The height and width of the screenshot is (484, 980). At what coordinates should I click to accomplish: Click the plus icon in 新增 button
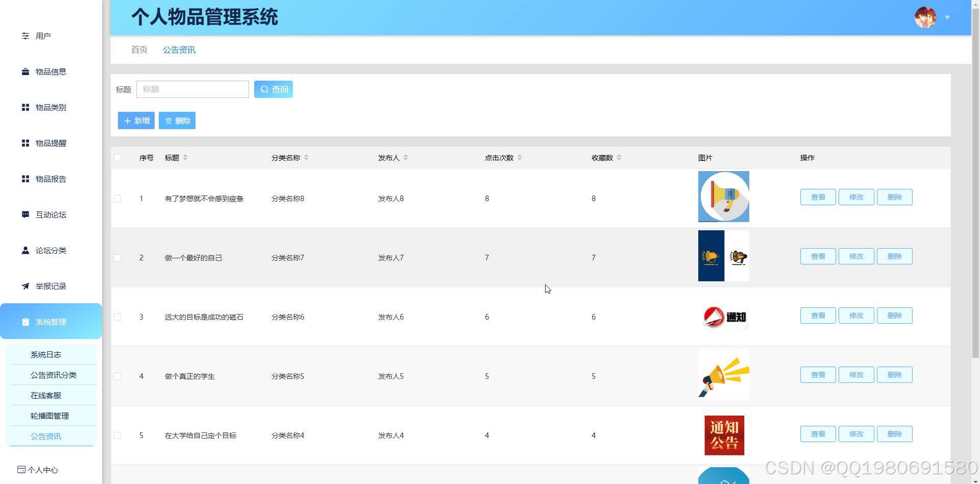(x=128, y=121)
